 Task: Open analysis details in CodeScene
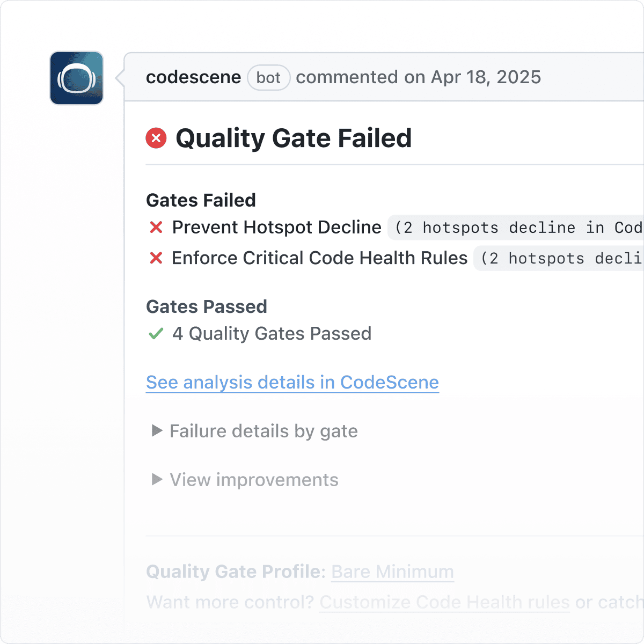[x=292, y=382]
